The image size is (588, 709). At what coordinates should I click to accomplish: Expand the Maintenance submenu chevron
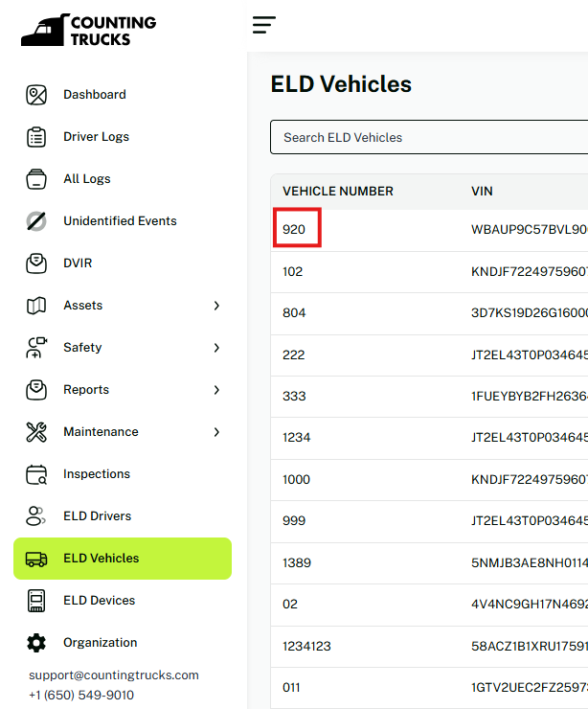point(216,432)
